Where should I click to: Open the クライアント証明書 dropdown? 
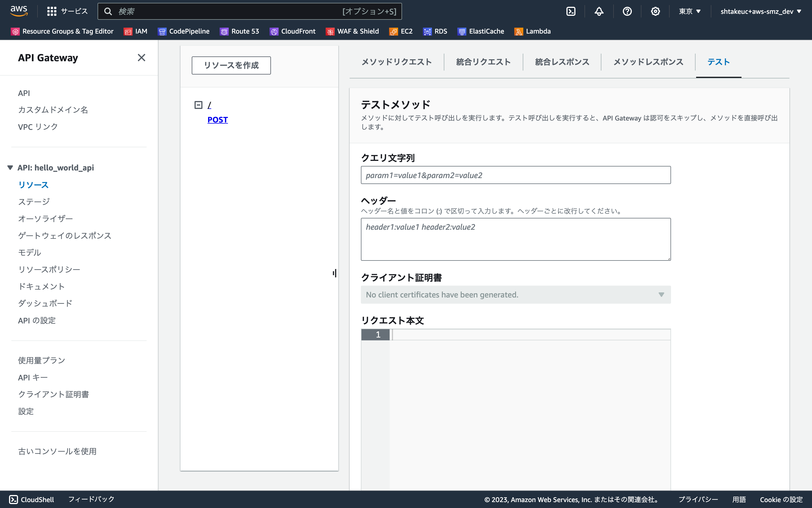pos(516,295)
